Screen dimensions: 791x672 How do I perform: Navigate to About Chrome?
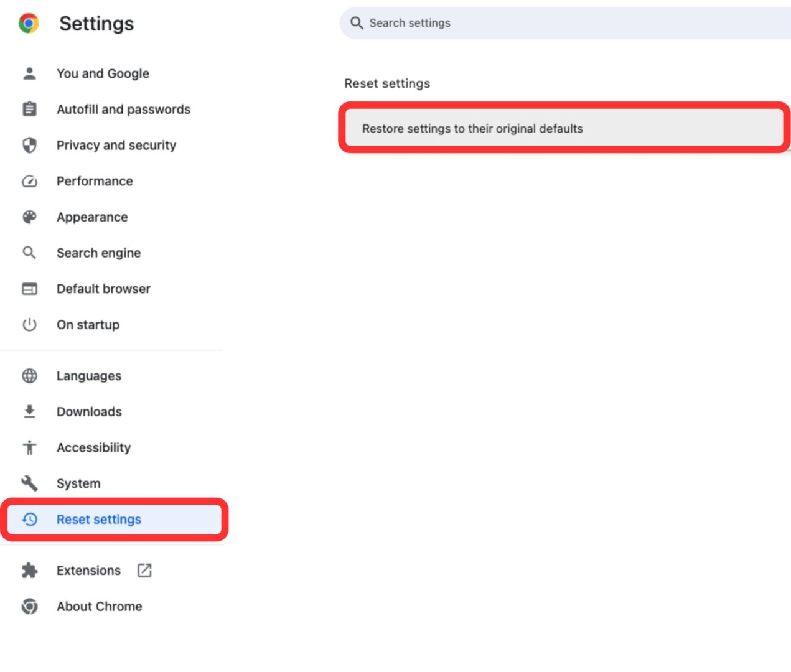pos(99,606)
